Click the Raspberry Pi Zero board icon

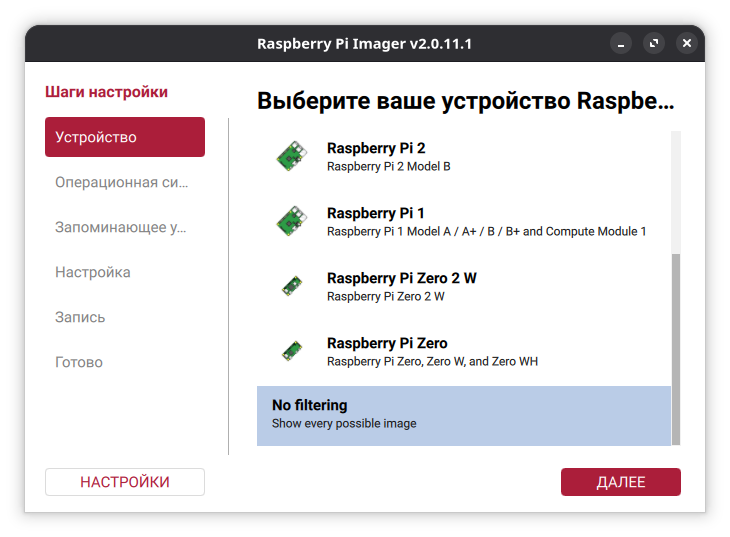[292, 351]
